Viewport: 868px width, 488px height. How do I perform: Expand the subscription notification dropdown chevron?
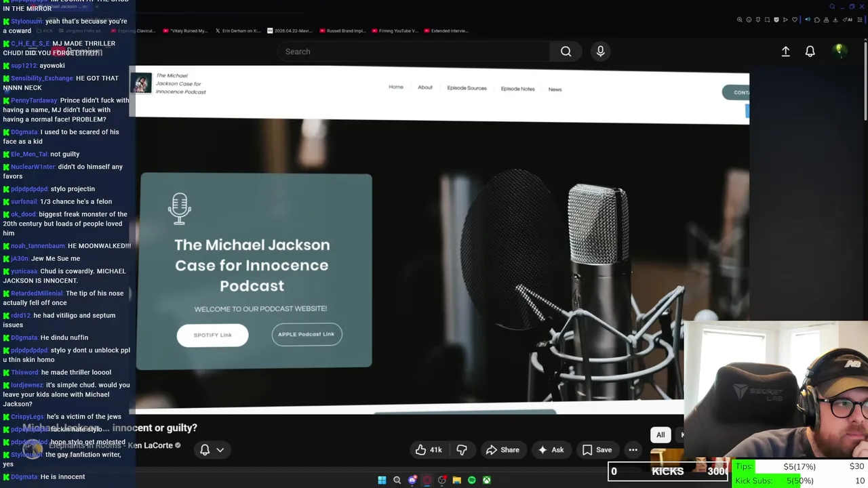(x=220, y=450)
